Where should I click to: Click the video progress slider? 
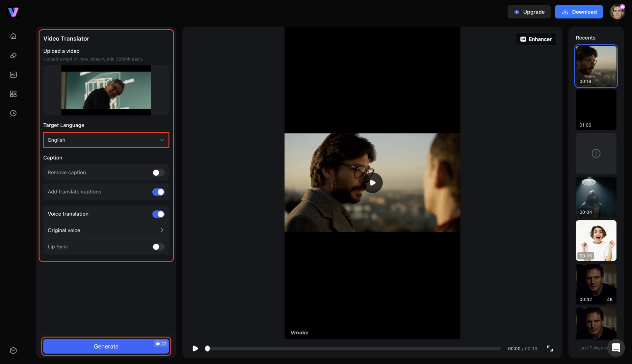[354, 349]
